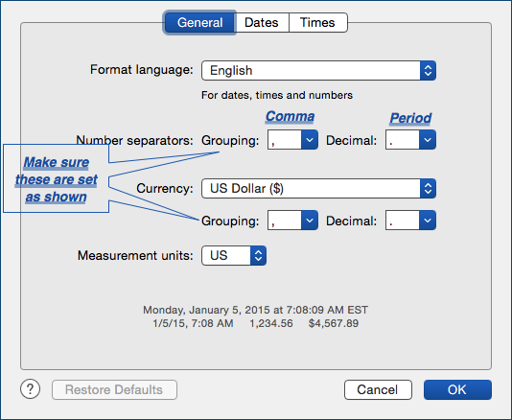The height and width of the screenshot is (420, 512).
Task: Click the Measurement units arrows icon
Action: pos(258,255)
